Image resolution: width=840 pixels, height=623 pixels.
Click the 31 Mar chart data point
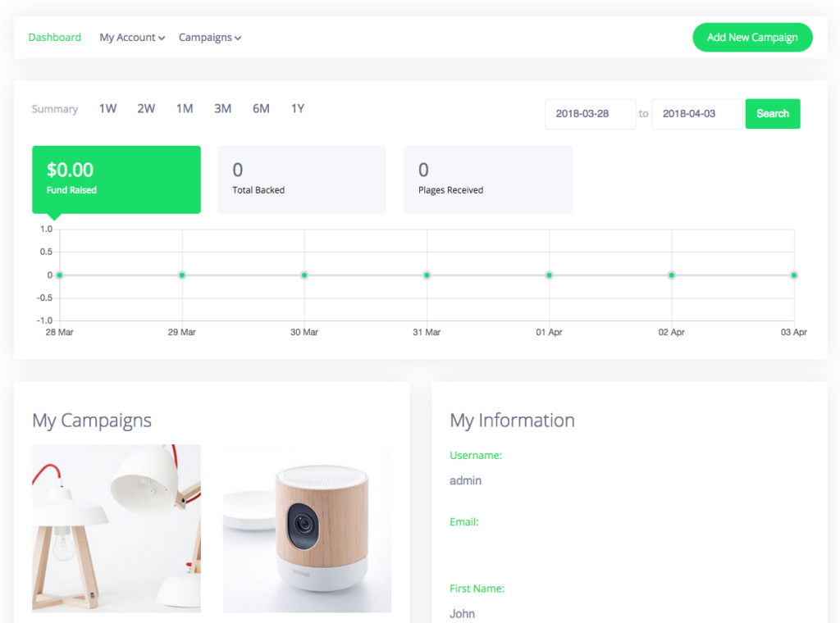pos(427,275)
